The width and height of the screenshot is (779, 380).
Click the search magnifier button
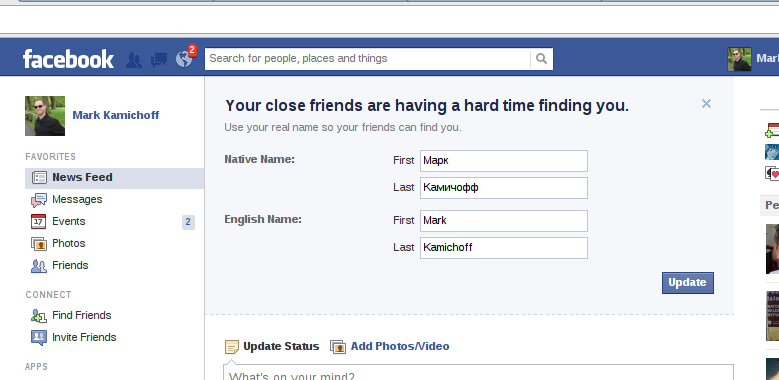542,59
